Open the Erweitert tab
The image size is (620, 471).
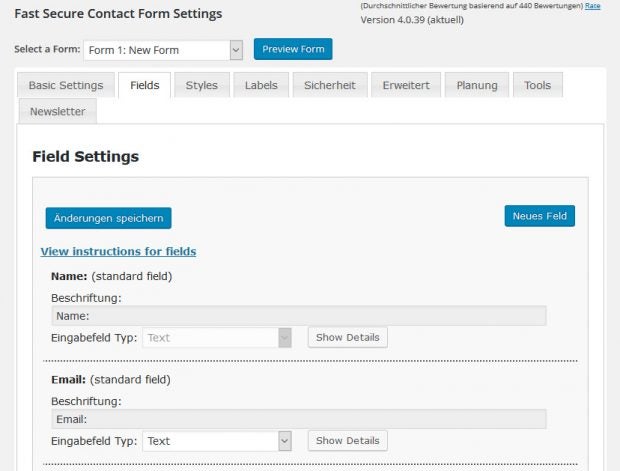[x=406, y=85]
